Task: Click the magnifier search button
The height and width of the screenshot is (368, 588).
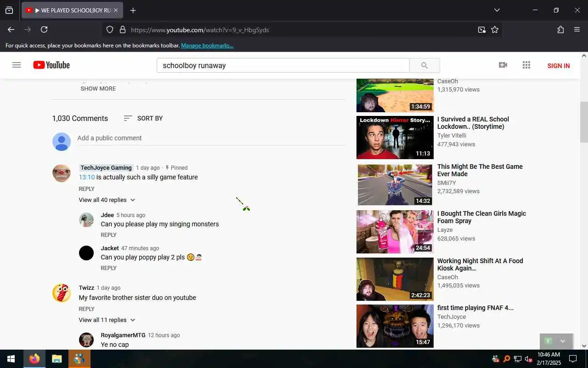Action: click(424, 65)
